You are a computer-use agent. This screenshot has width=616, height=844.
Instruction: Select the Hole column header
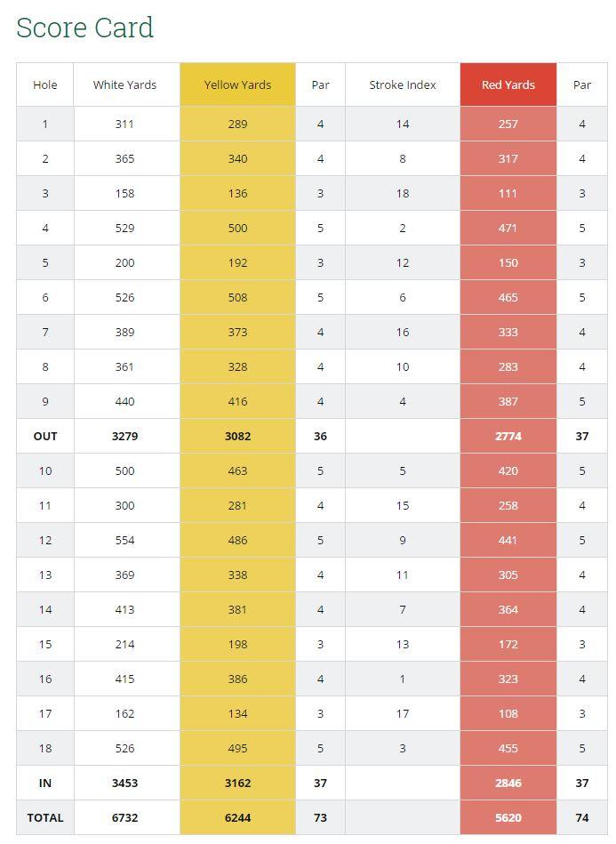click(x=44, y=85)
